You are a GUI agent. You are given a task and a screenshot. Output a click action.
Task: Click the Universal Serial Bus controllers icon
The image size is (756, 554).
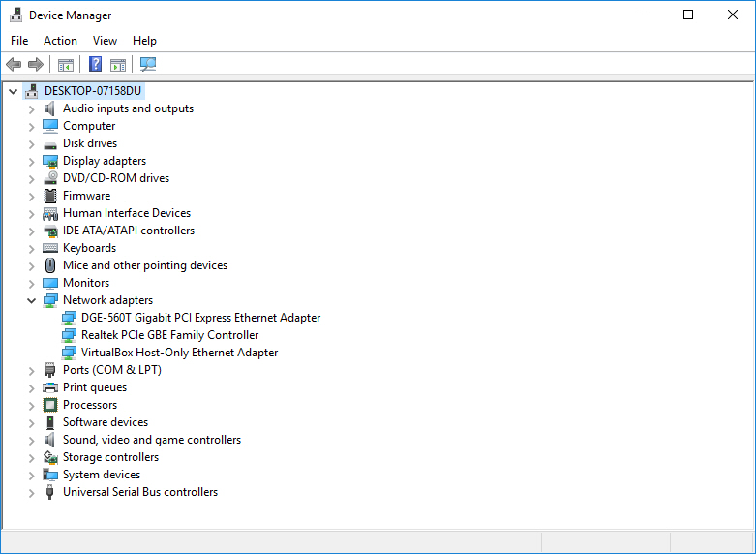(x=49, y=492)
